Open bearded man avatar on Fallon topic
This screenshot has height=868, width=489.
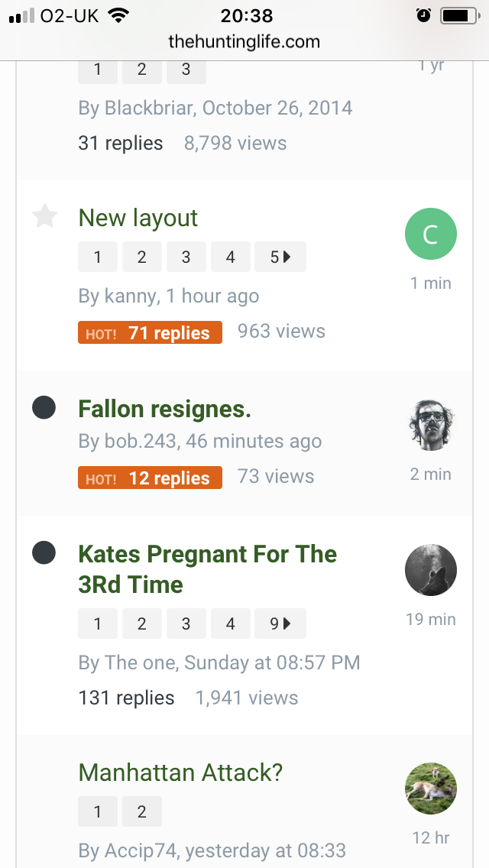point(431,425)
